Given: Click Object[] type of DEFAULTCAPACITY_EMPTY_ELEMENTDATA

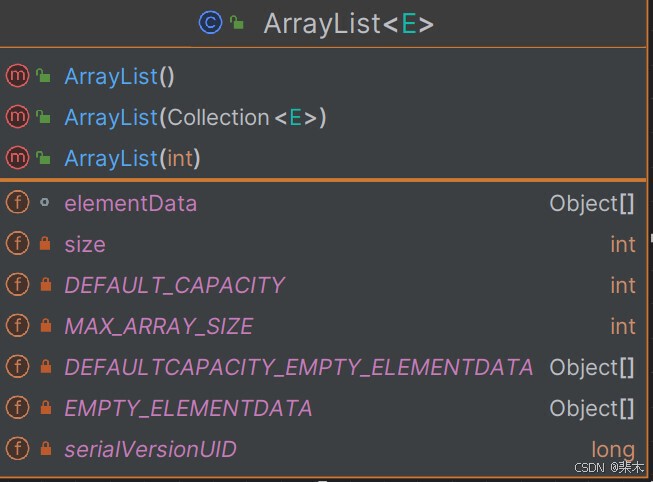Looking at the screenshot, I should click(x=592, y=368).
